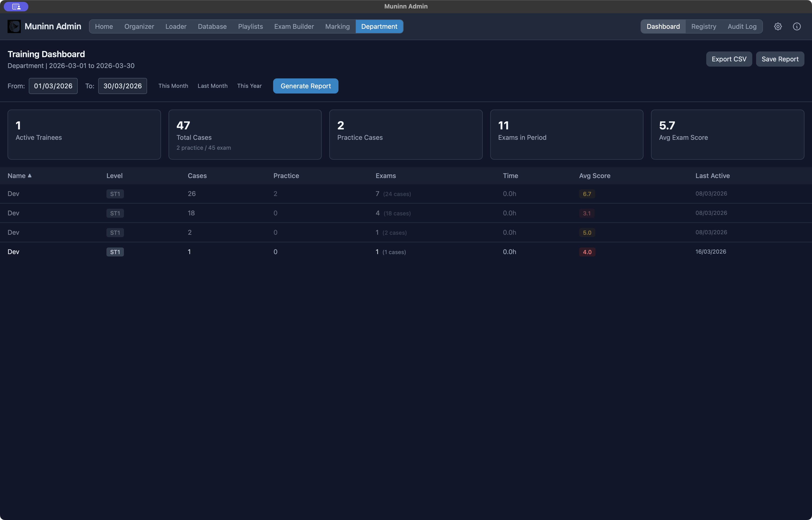Select the Active Trainees card
Image resolution: width=812 pixels, height=520 pixels.
[84, 134]
